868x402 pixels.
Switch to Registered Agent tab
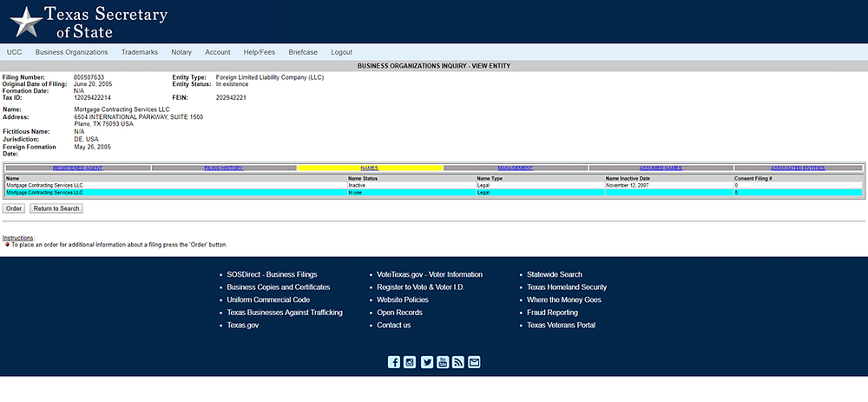77,168
